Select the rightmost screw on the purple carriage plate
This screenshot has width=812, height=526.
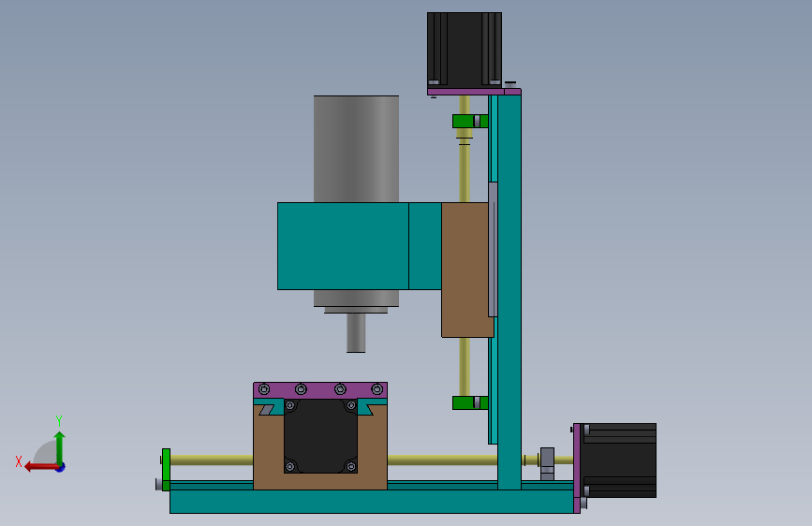[x=377, y=388]
